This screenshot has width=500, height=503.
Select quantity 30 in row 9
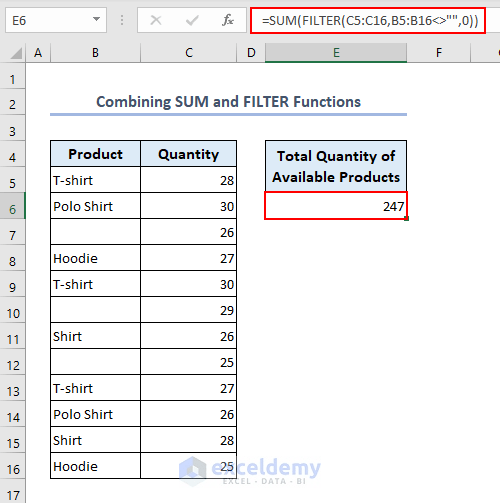click(x=189, y=284)
